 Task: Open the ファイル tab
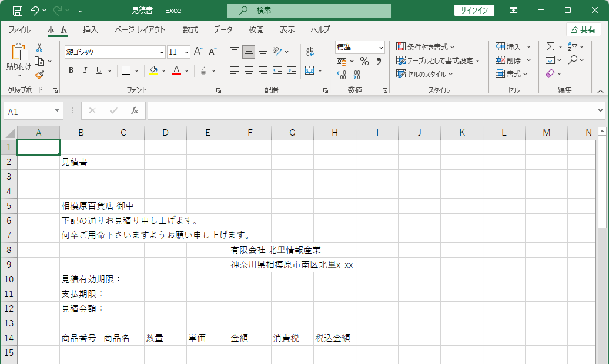tap(19, 29)
